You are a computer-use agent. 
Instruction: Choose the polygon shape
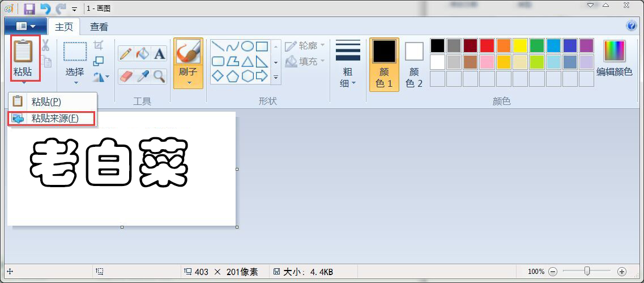(x=232, y=62)
